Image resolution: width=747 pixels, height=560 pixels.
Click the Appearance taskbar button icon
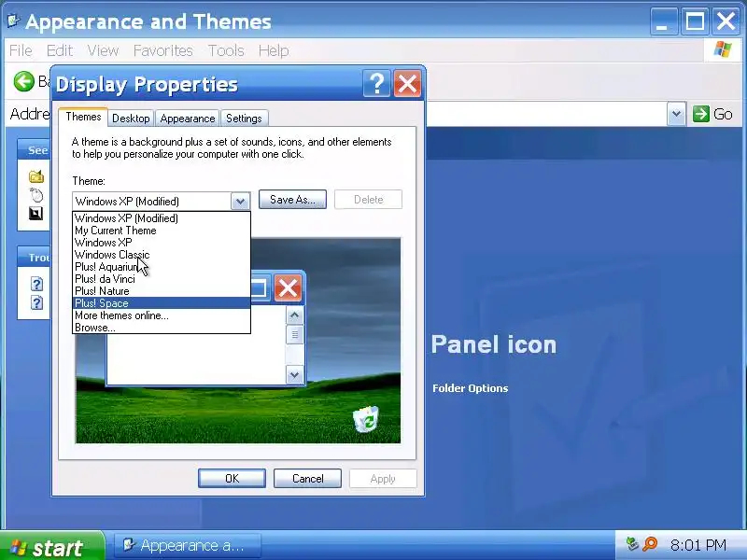click(129, 545)
